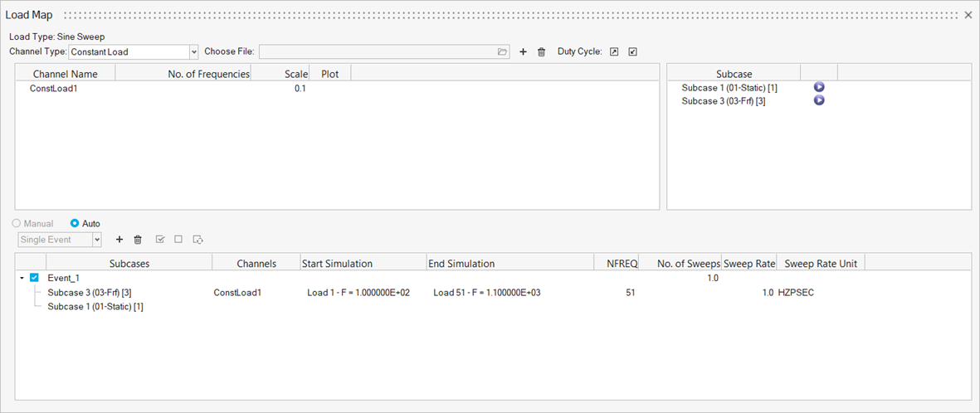
Task: Click the Scale value 0.1
Action: tap(300, 89)
